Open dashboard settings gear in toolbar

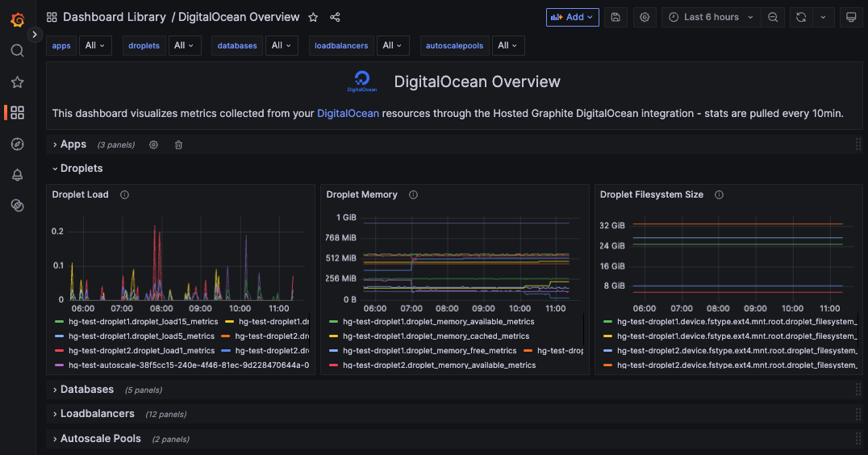[645, 17]
